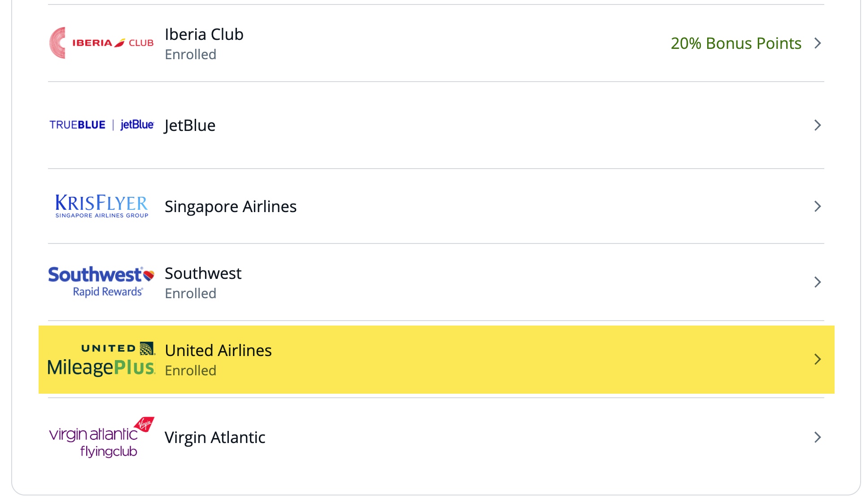The height and width of the screenshot is (504, 866).
Task: Open the 20% Bonus Points offer
Action: 736,43
